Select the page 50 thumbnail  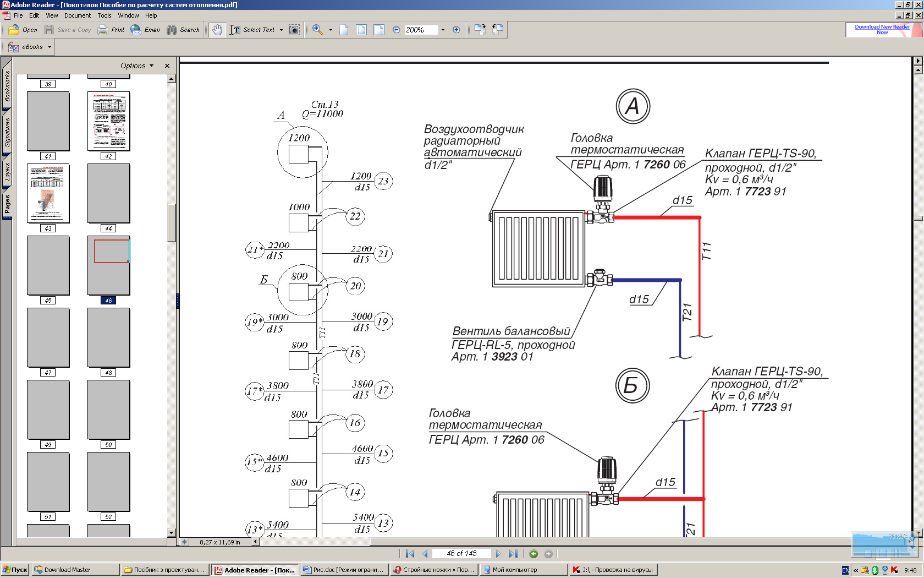pos(109,410)
